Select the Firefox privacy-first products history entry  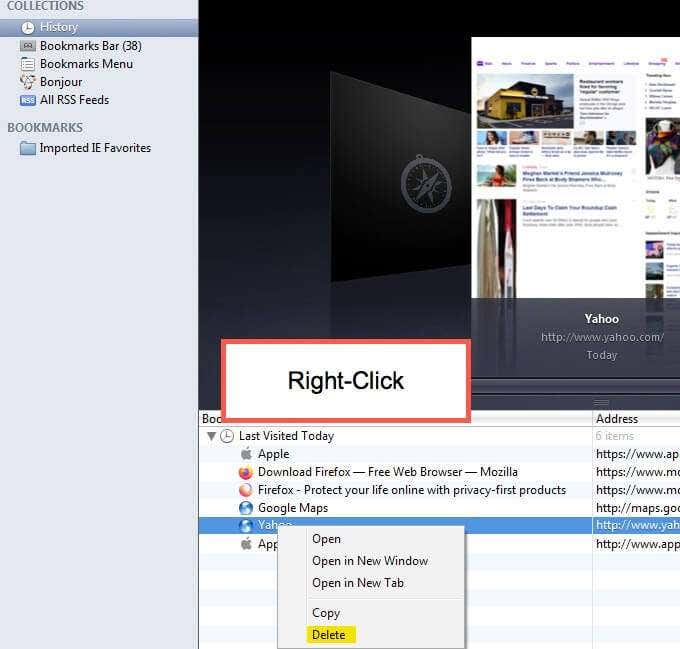(x=411, y=490)
